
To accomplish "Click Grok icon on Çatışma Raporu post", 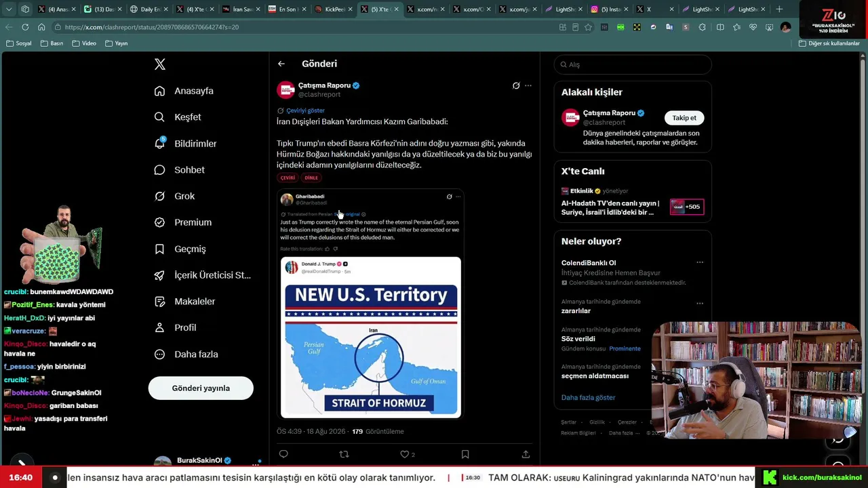I will 516,86.
